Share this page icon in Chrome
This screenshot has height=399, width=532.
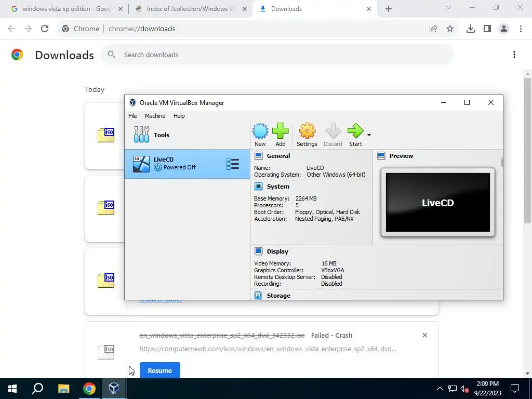coord(433,29)
